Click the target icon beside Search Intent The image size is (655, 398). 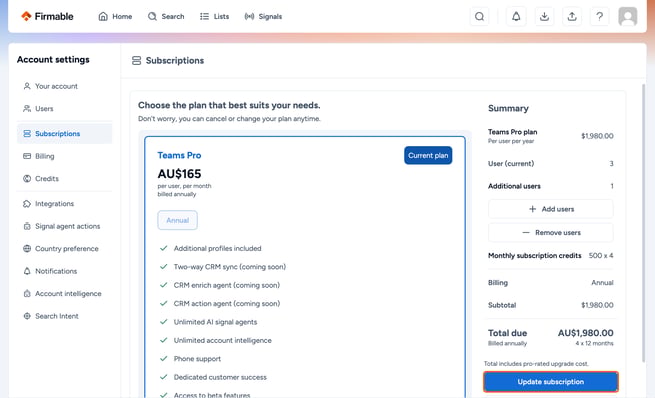click(x=27, y=317)
